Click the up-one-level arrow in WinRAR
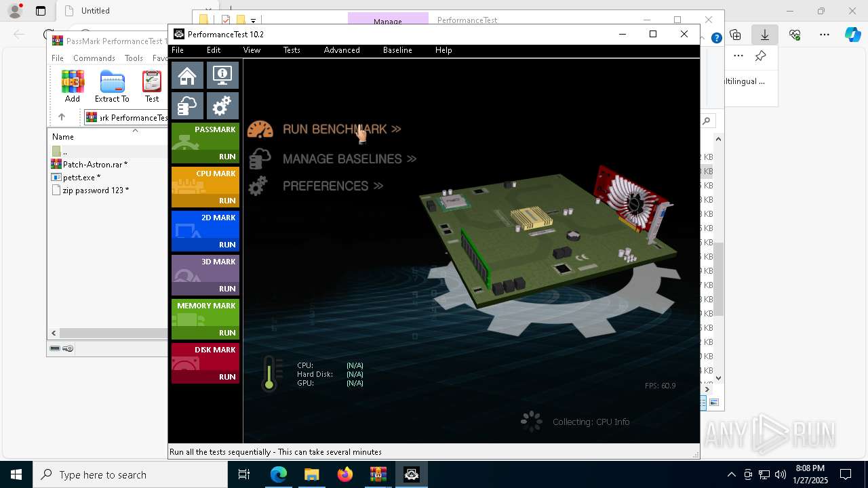 click(x=62, y=117)
